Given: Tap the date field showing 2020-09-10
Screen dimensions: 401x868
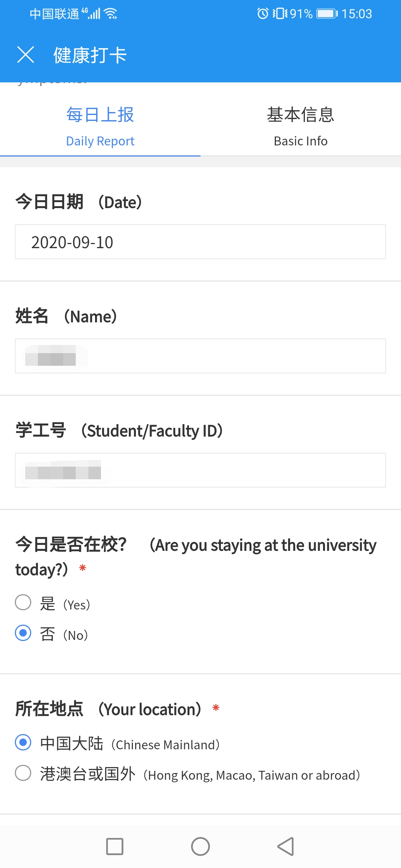Looking at the screenshot, I should click(200, 242).
